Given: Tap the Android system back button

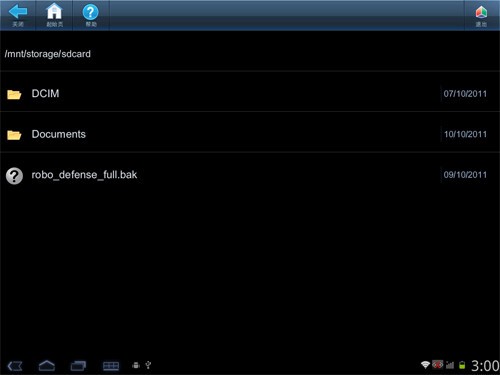Looking at the screenshot, I should 15,366.
